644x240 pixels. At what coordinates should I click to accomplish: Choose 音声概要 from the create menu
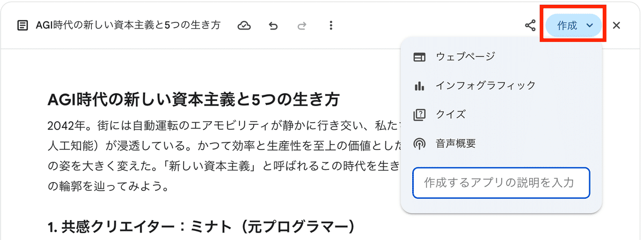(456, 144)
